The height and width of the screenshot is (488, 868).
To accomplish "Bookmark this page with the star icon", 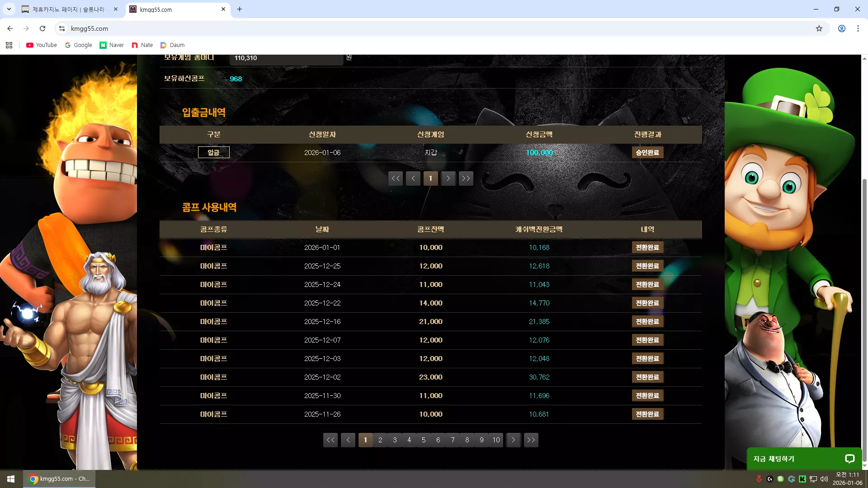I will tap(819, 28).
